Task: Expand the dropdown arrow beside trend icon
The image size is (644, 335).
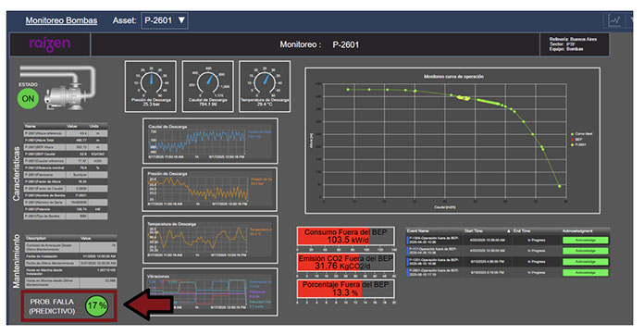Action: click(x=631, y=19)
